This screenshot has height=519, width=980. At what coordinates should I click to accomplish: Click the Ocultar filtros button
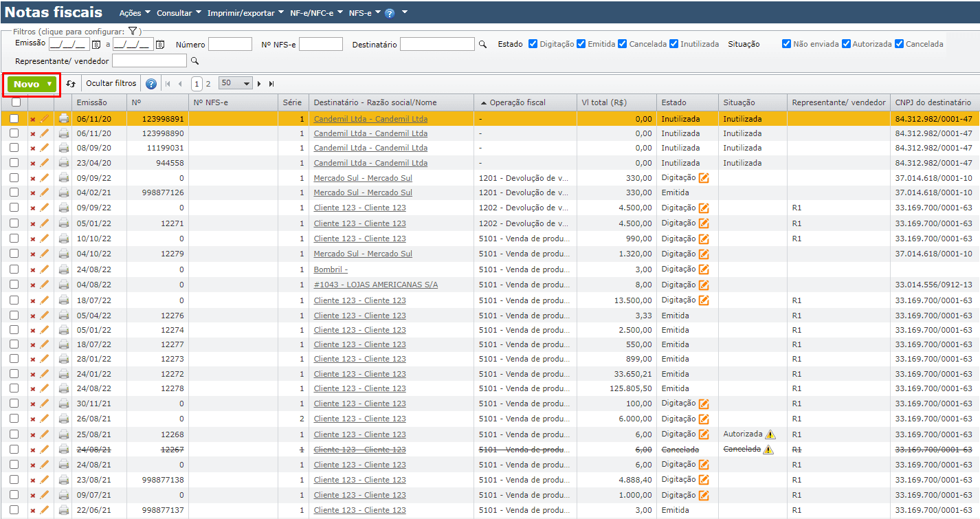tap(111, 84)
